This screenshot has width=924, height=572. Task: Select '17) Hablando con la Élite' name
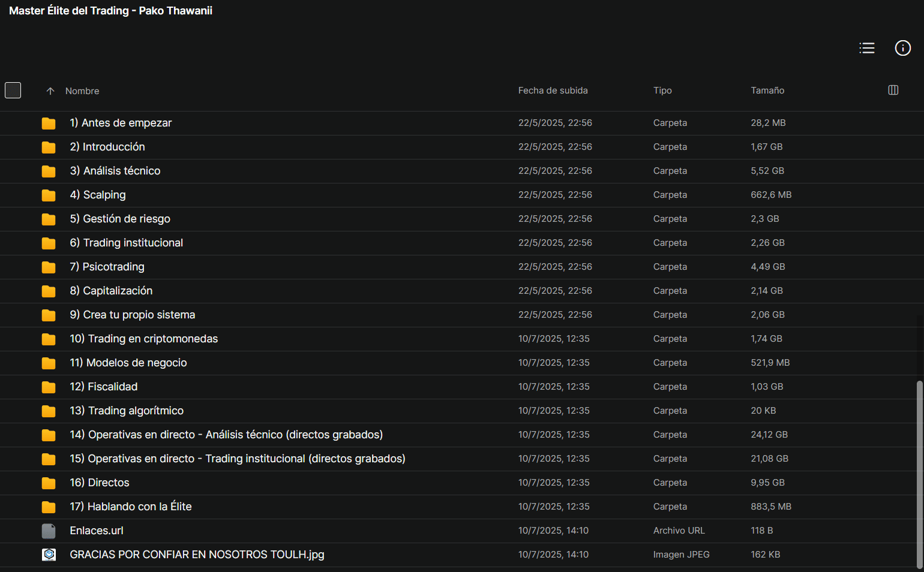tap(131, 507)
